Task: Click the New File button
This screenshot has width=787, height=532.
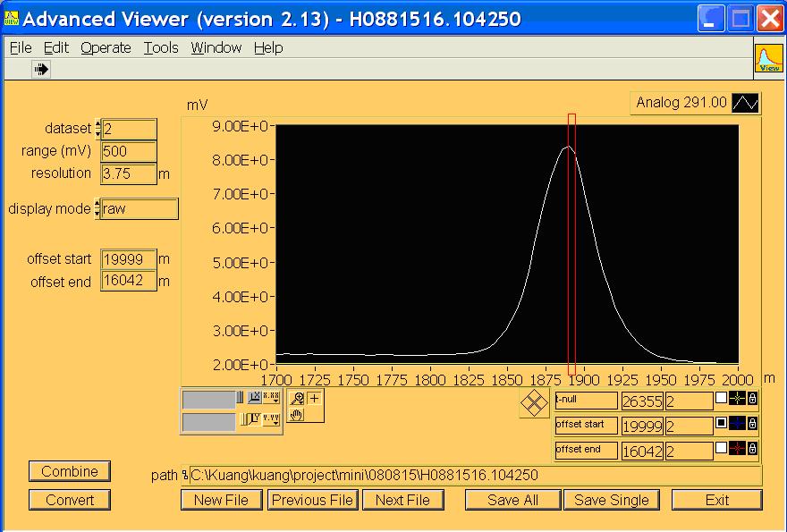Action: 222,500
